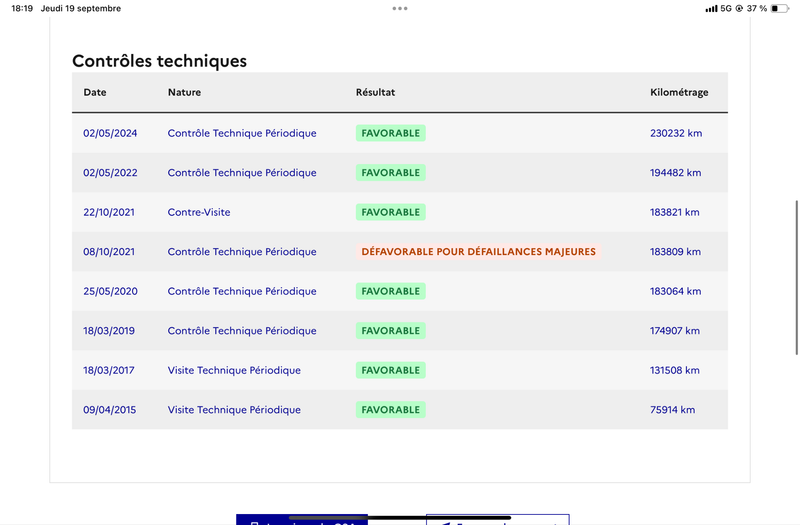Click the 174907 km mileage value

pos(675,331)
